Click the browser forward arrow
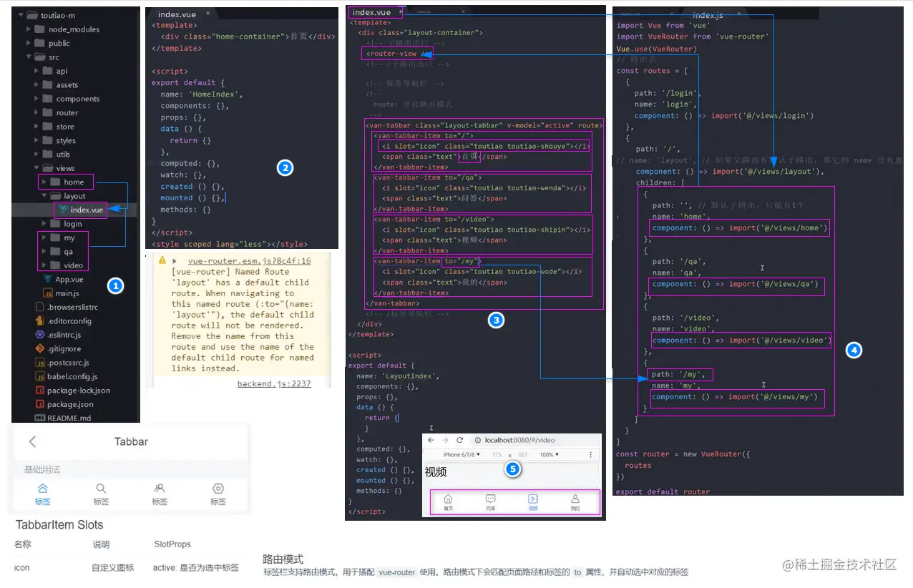 pyautogui.click(x=445, y=440)
